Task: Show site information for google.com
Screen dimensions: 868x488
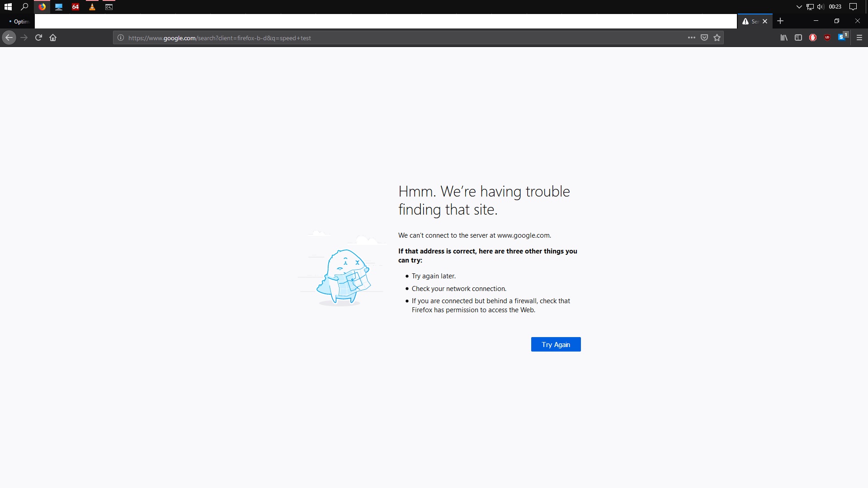Action: tap(121, 38)
